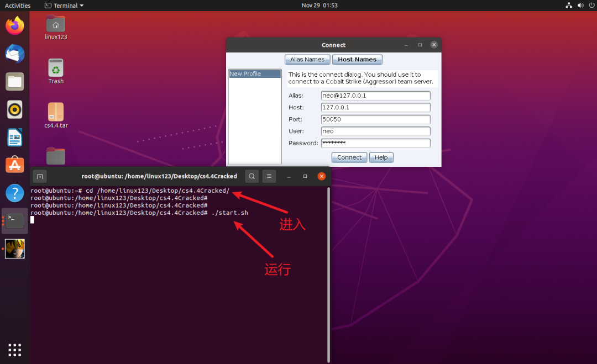Click the terminal vertical scrollbar
Image resolution: width=597 pixels, height=364 pixels.
point(328,275)
